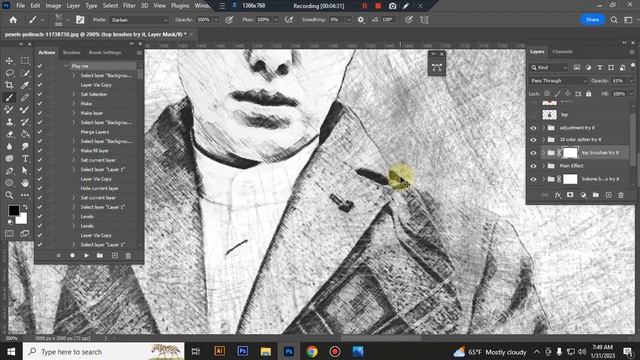The image size is (640, 360).
Task: Expand the Make fill layer step
Action: [x=74, y=151]
